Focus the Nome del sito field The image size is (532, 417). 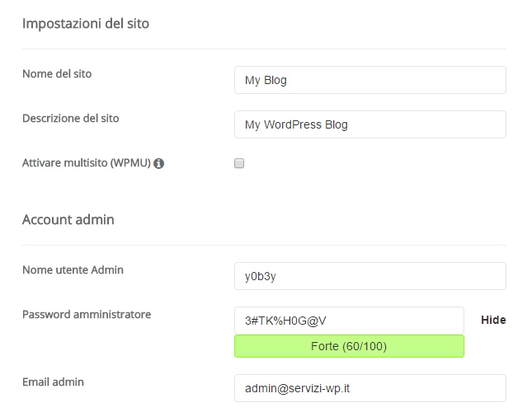click(x=370, y=80)
